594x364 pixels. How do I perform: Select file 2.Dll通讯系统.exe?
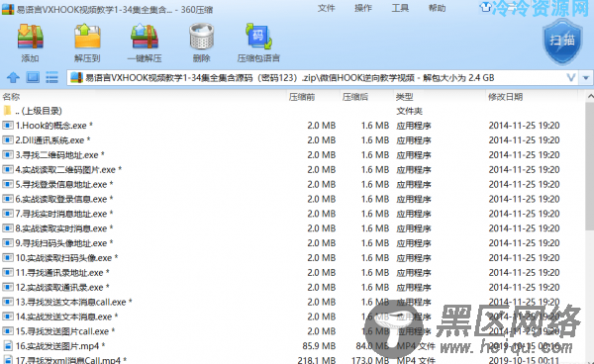[x=53, y=140]
